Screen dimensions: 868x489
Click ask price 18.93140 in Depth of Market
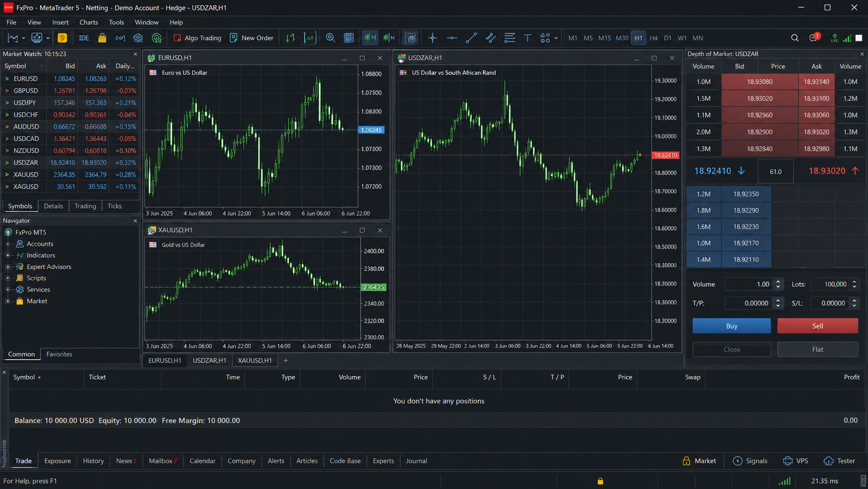tap(817, 82)
